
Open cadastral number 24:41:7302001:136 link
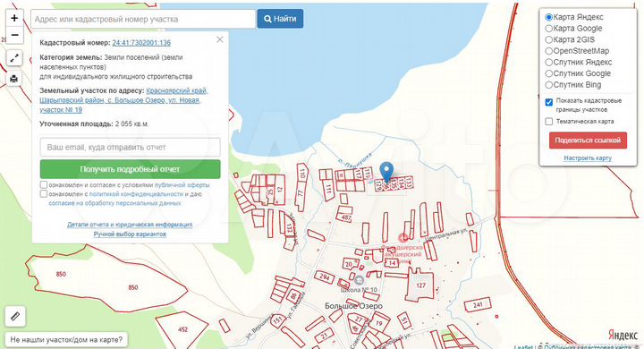(x=141, y=43)
